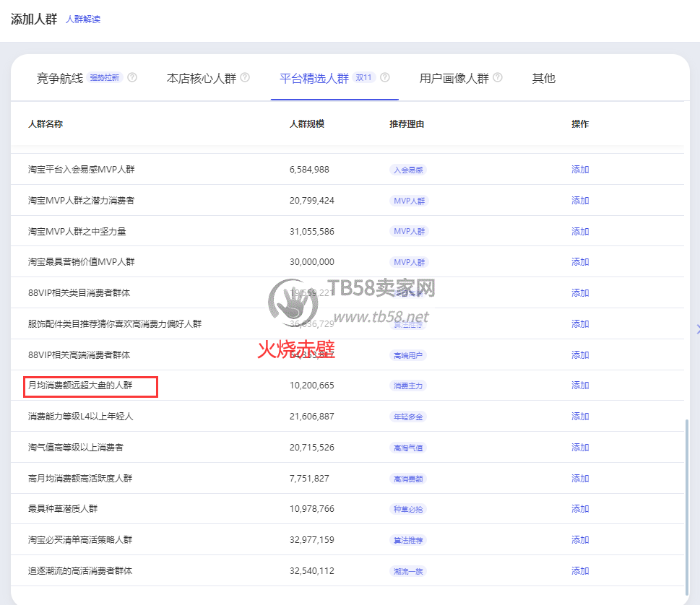Add the 最具种草潜质人群 audience
Viewport: 700px width, 605px height.
pyautogui.click(x=580, y=509)
